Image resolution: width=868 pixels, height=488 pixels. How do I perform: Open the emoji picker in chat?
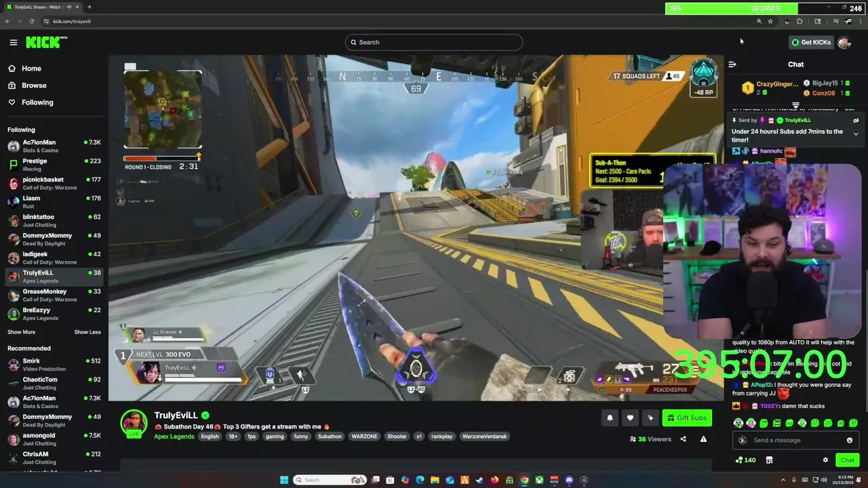(x=850, y=440)
